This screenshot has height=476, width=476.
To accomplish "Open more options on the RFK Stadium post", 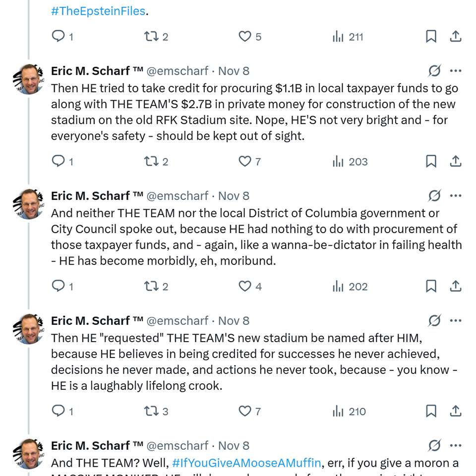I will pos(456,71).
